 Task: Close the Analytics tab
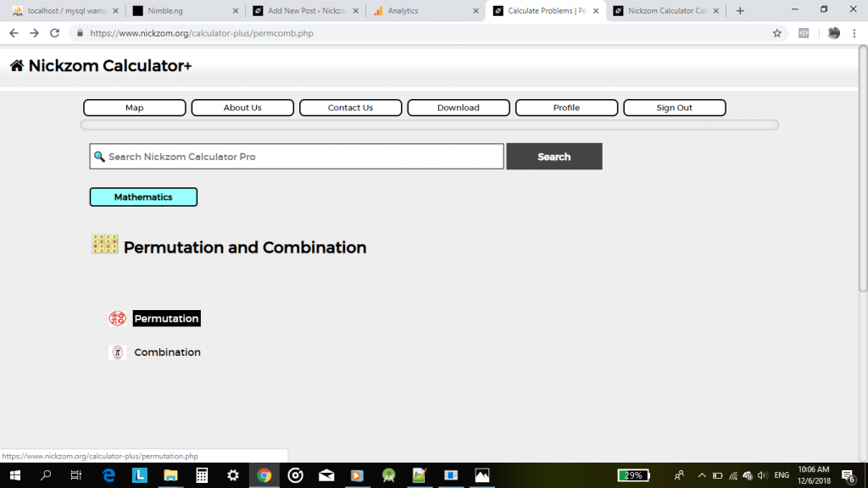[476, 10]
